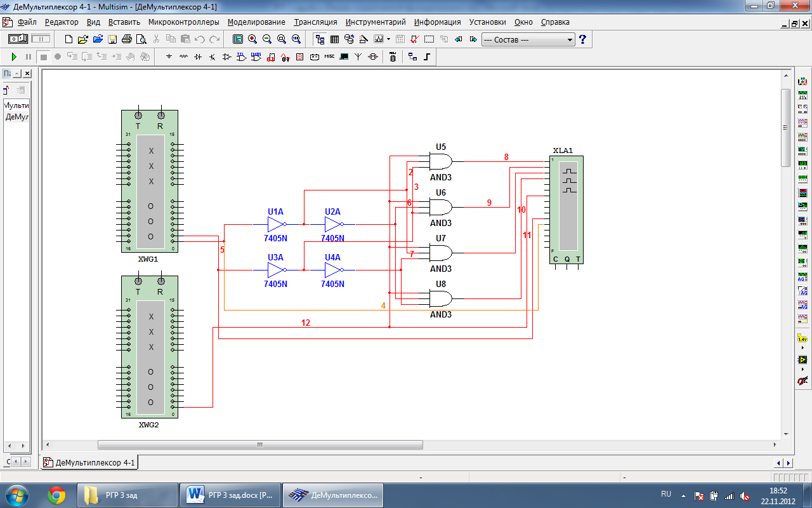The height and width of the screenshot is (508, 812).
Task: Expand the Grapher dropdown arrow
Action: [x=388, y=39]
